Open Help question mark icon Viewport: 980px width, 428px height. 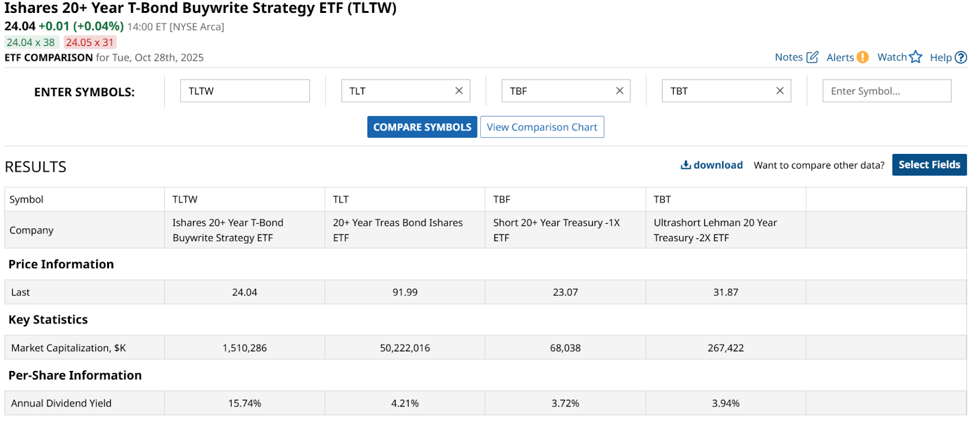[x=961, y=57]
